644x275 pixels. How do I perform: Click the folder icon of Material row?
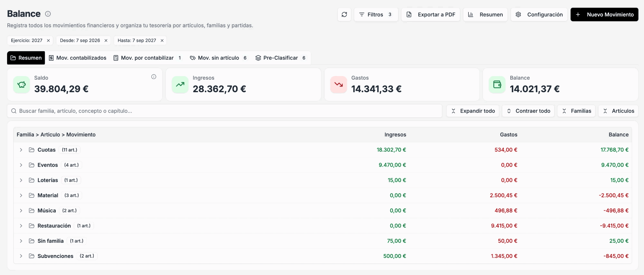click(x=32, y=195)
